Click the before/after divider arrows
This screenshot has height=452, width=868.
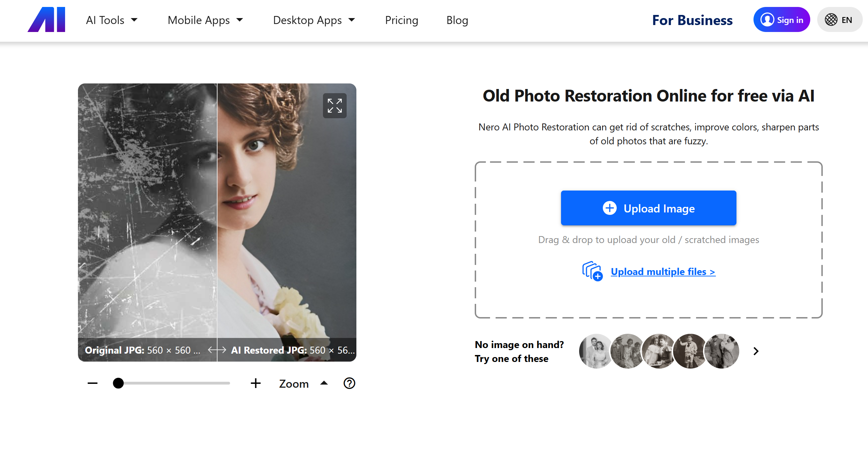click(x=216, y=350)
